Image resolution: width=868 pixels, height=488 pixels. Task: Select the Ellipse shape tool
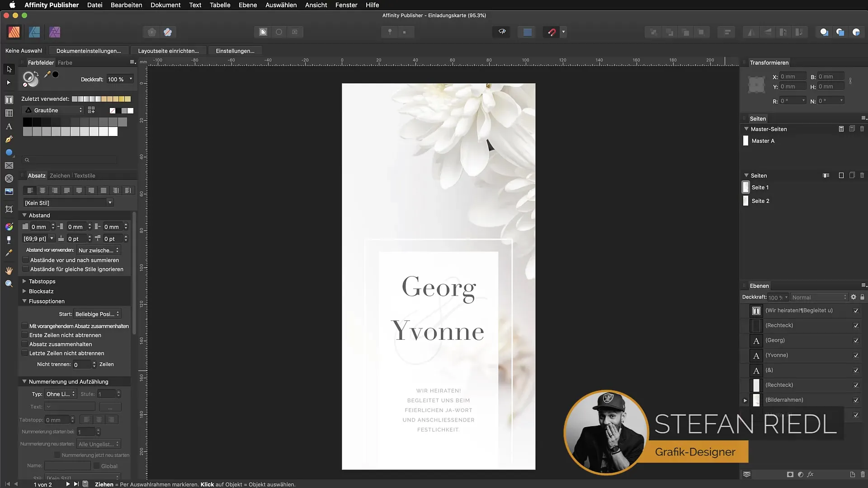click(x=9, y=153)
